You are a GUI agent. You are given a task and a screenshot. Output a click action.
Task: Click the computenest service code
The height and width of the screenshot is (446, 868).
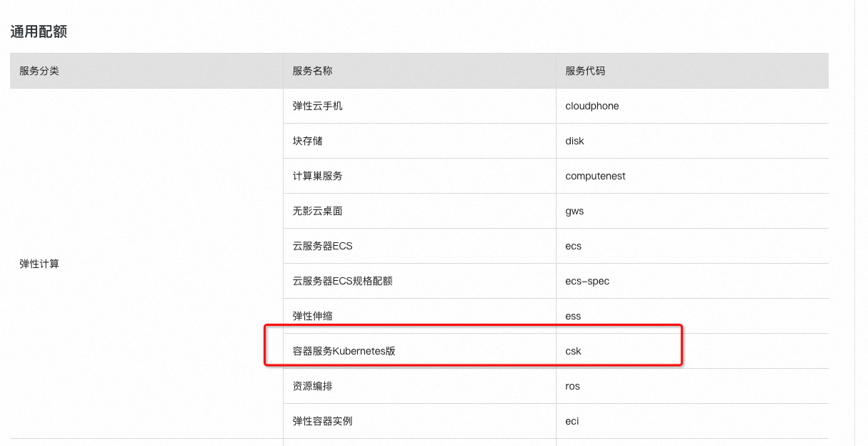click(595, 176)
